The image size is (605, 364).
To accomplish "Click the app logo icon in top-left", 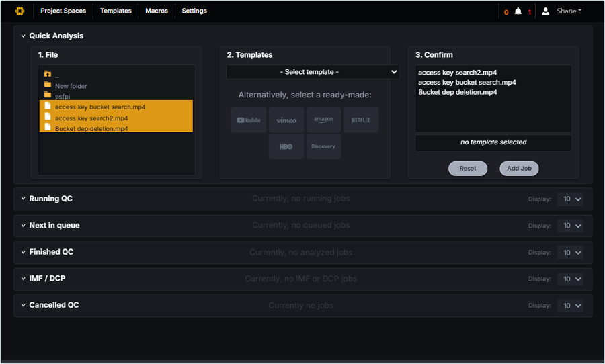I will click(19, 11).
